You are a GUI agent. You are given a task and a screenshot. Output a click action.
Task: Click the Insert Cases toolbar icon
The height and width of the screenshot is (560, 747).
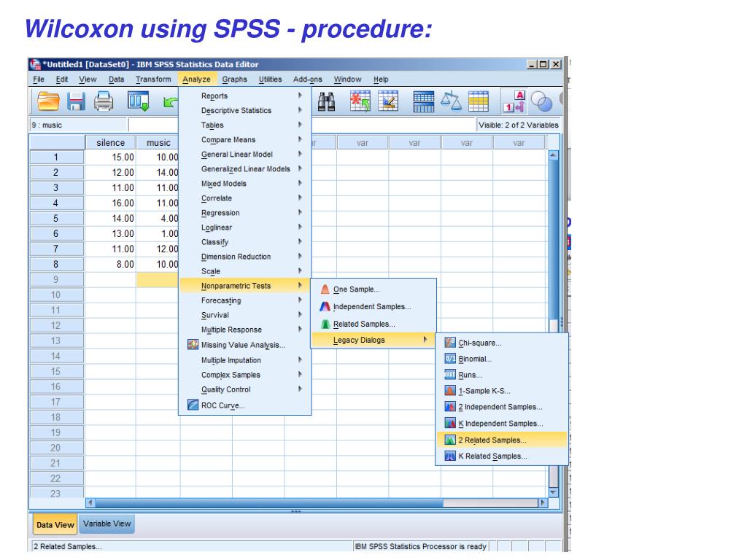[360, 101]
